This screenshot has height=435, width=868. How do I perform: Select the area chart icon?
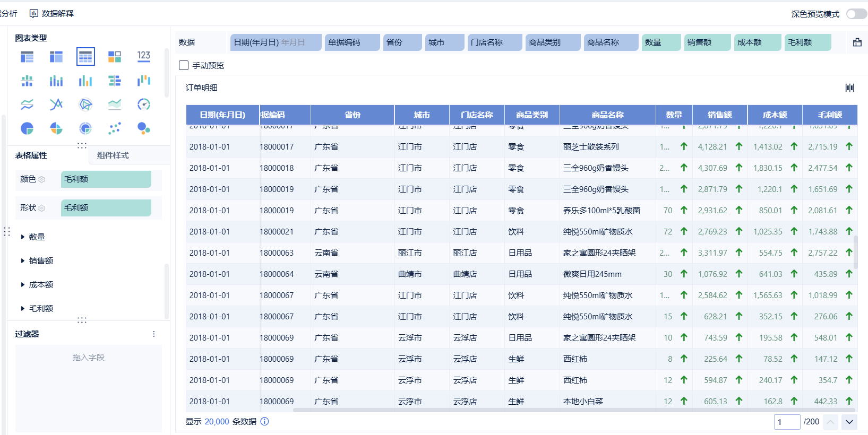pos(115,105)
